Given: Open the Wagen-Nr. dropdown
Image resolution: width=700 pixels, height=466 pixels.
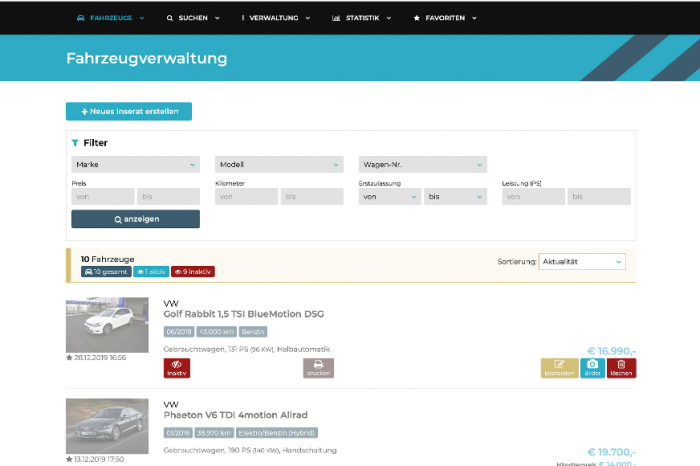Looking at the screenshot, I should [422, 164].
